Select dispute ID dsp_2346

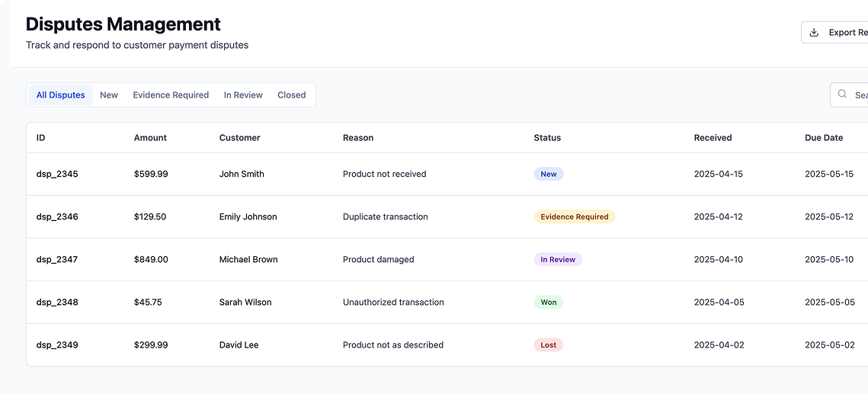[57, 216]
